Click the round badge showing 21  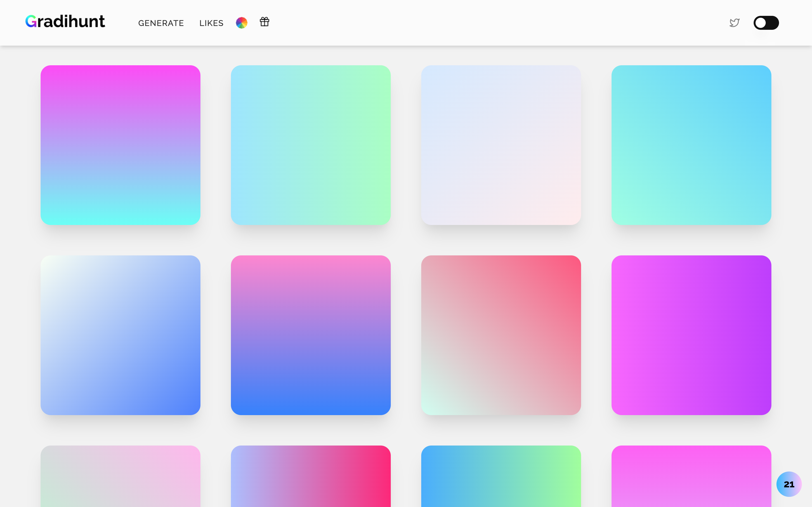point(789,484)
